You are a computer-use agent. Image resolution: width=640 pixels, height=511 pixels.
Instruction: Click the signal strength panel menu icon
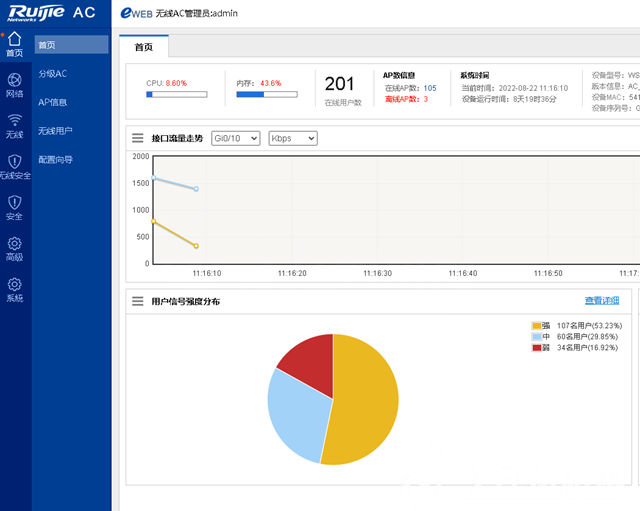138,301
